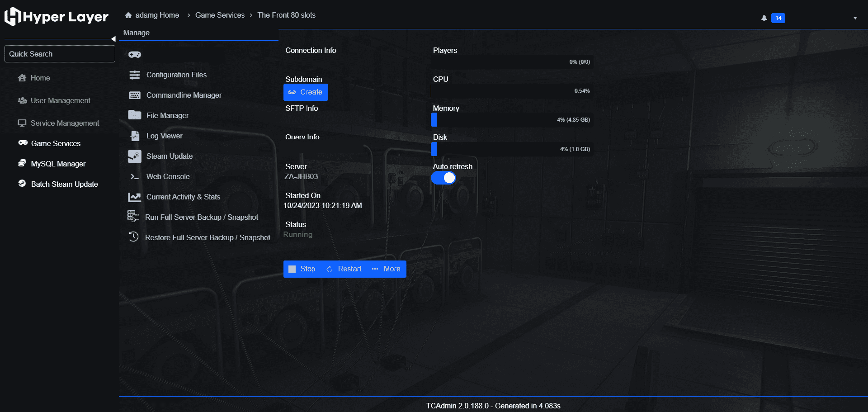Click the Running status text
The height and width of the screenshot is (412, 868).
(297, 235)
